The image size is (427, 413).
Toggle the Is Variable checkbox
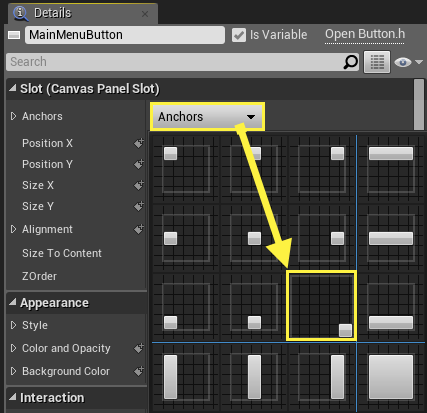239,35
